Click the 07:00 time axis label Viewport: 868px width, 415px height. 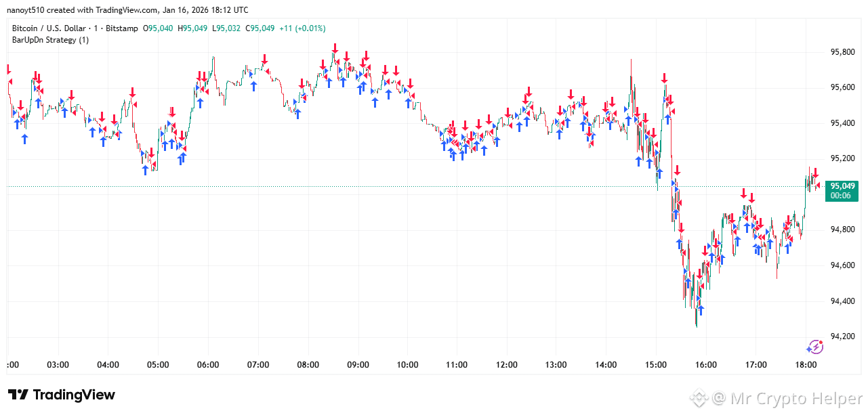click(258, 364)
